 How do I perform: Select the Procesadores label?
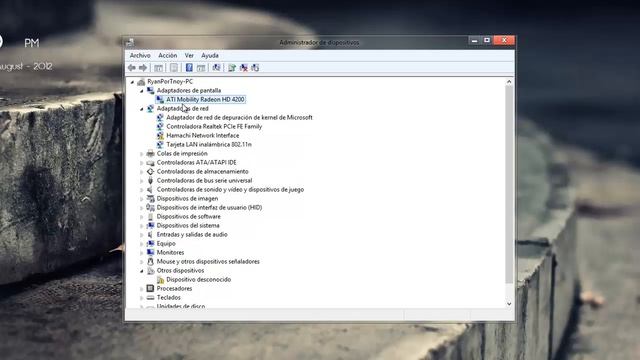click(174, 289)
